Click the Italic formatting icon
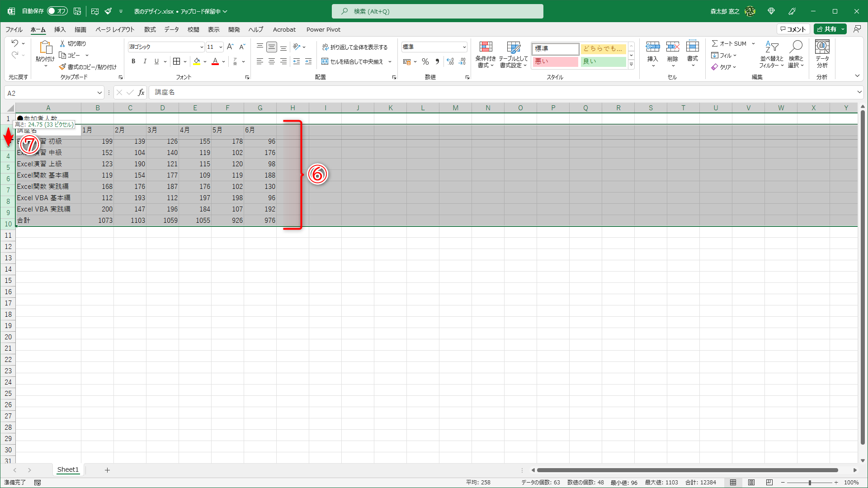The width and height of the screenshot is (868, 488). tap(145, 61)
